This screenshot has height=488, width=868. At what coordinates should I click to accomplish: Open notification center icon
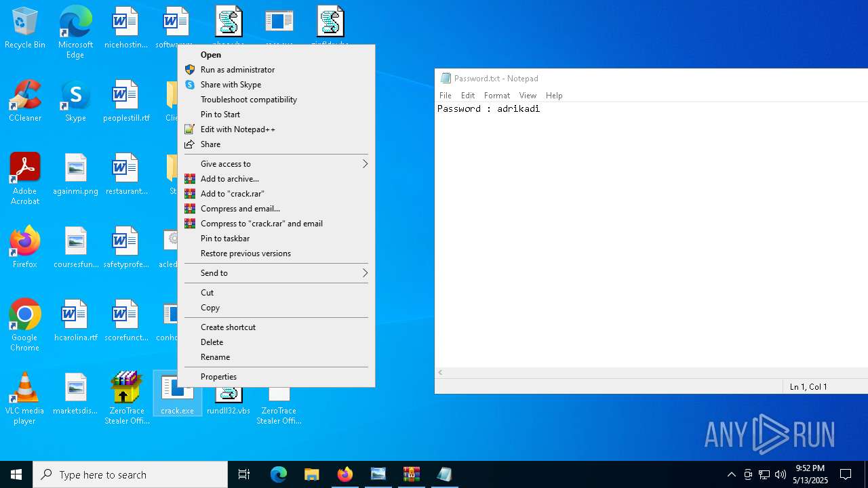(846, 474)
